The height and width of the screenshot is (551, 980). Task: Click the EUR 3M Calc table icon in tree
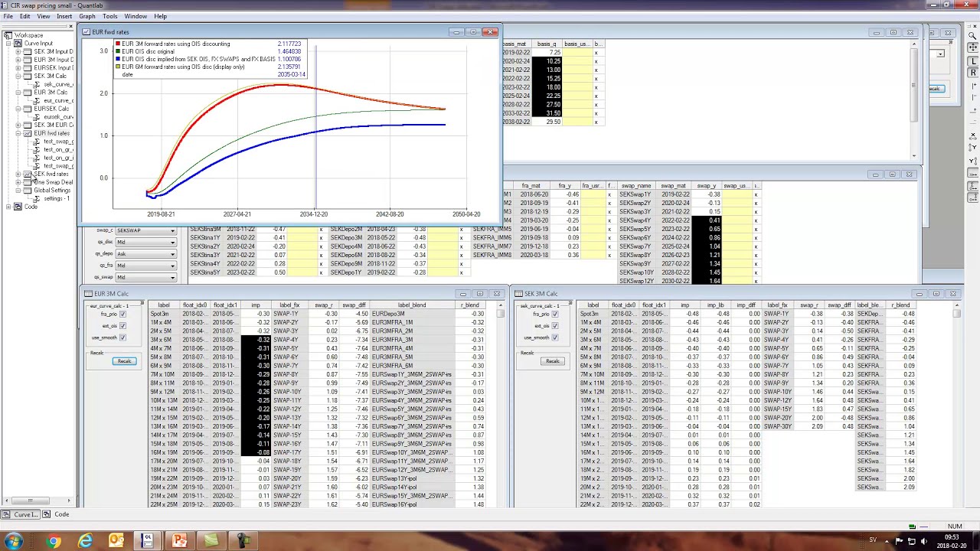point(28,93)
